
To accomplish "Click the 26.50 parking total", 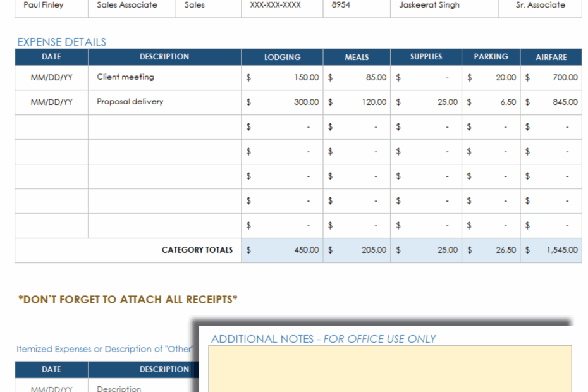I will (x=506, y=250).
